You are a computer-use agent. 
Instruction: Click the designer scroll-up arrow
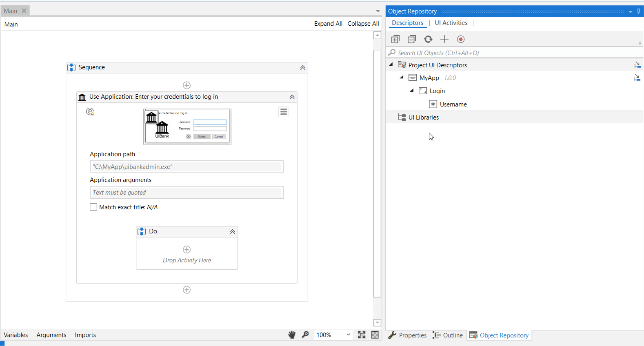(378, 35)
